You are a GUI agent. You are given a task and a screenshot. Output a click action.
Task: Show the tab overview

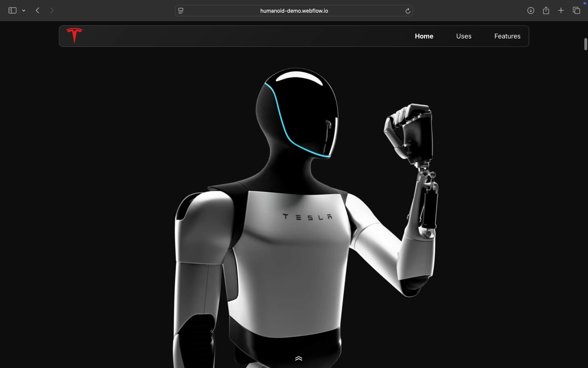coord(577,10)
